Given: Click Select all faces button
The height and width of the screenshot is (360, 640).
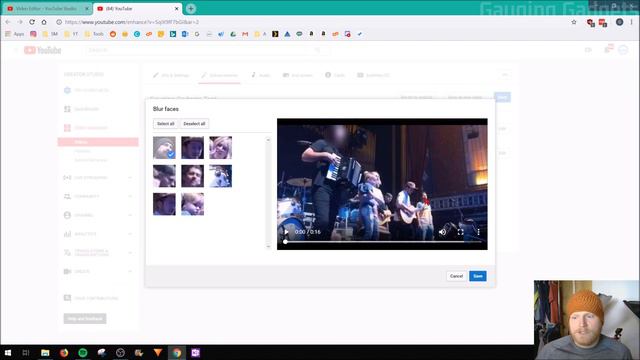Looking at the screenshot, I should 166,124.
